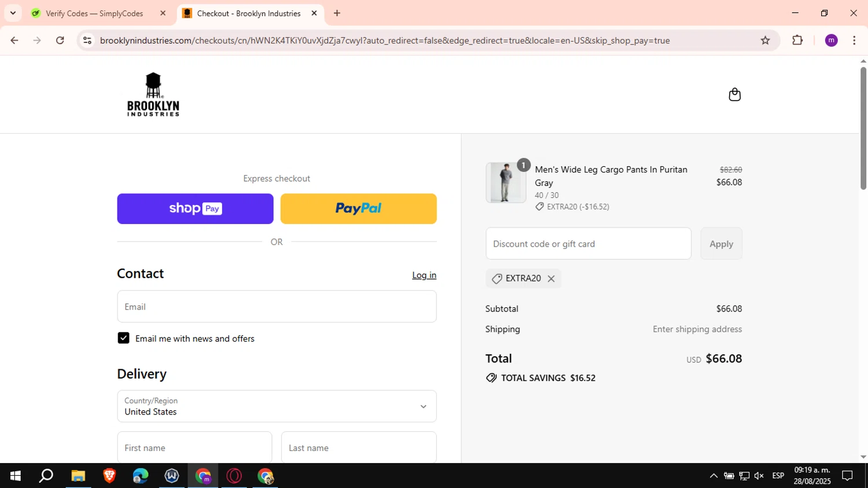This screenshot has width=868, height=488.
Task: Open the Country/Region dropdown
Action: pyautogui.click(x=277, y=406)
